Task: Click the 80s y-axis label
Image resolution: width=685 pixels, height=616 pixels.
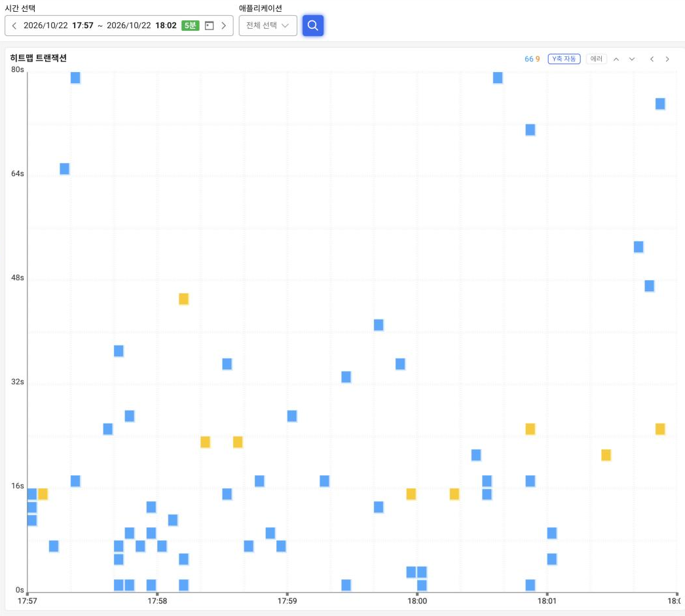Action: (18, 69)
